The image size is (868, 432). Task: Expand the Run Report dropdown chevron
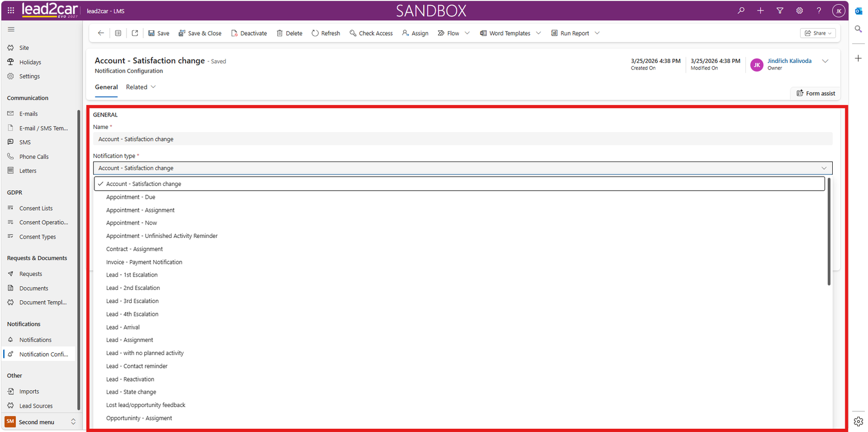[597, 33]
